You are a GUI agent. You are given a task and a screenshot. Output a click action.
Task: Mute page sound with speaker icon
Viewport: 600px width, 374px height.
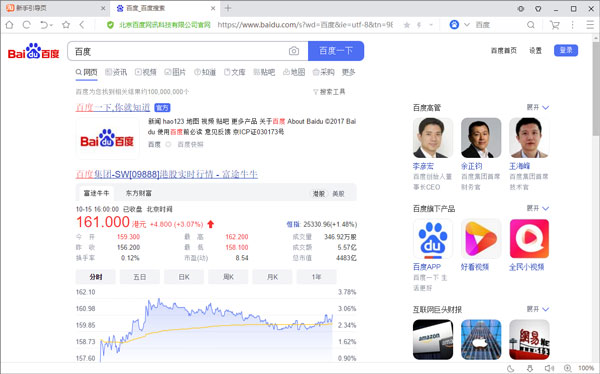click(x=549, y=369)
